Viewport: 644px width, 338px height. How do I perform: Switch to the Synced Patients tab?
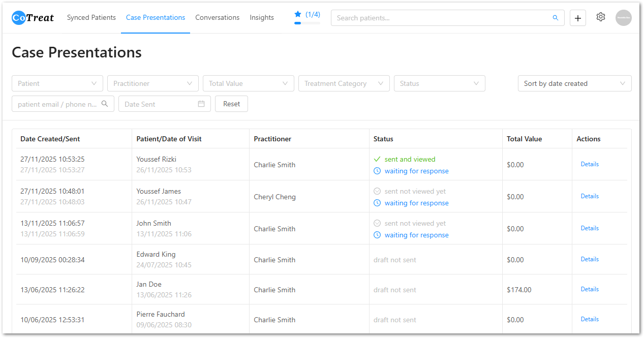click(x=91, y=17)
